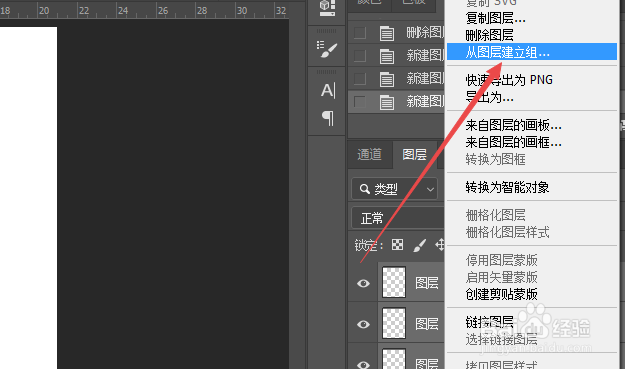This screenshot has height=369, width=625.
Task: Choose 删除图层 from the context menu
Action: click(489, 35)
